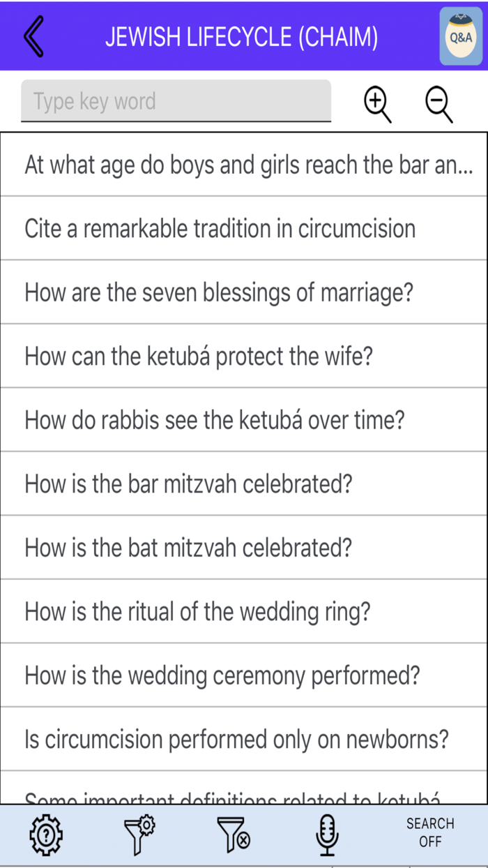Select 'Cite a remarkable tradition in circumcision'
This screenshot has height=868, width=488.
244,228
